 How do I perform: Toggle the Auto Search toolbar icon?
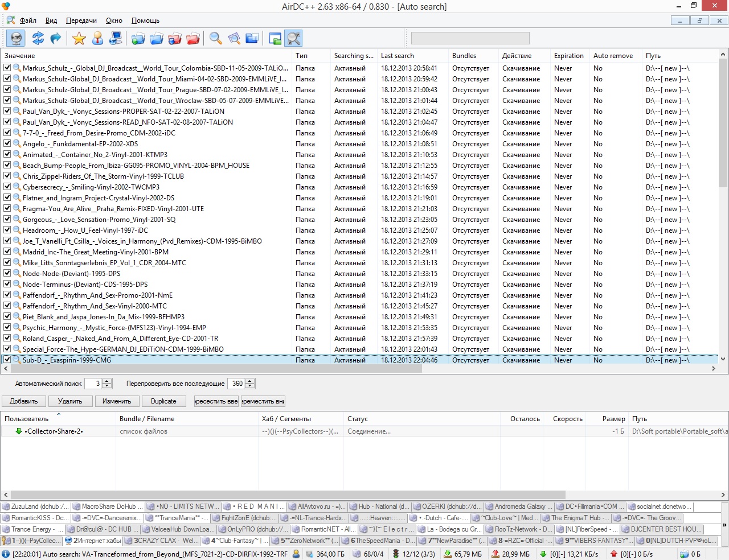293,38
